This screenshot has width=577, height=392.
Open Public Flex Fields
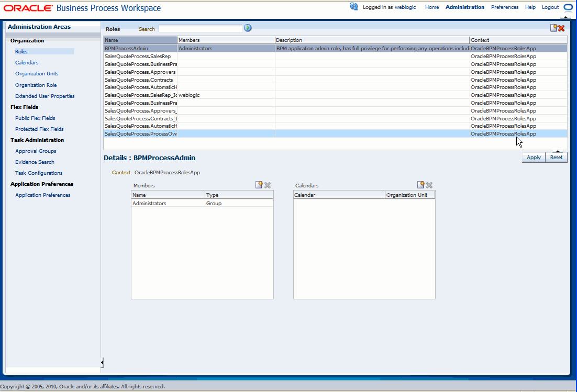tap(35, 118)
